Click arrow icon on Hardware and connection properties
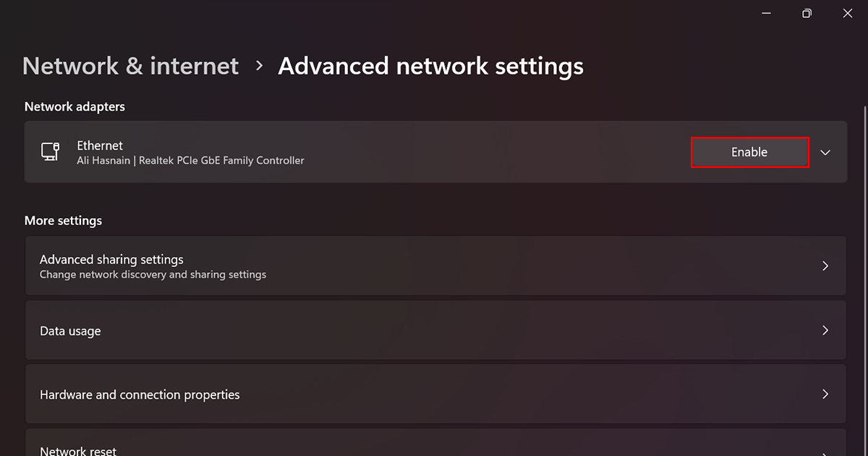Viewport: 868px width, 456px height. (825, 394)
